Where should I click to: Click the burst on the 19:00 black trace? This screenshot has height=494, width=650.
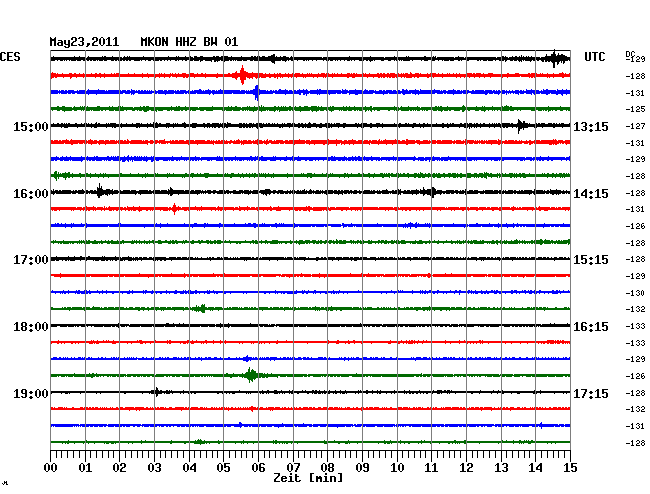coord(157,392)
